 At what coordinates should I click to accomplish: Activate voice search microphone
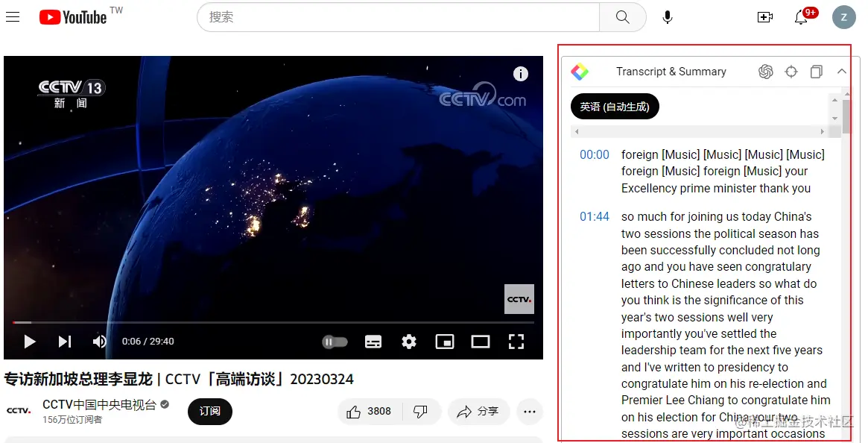tap(668, 17)
